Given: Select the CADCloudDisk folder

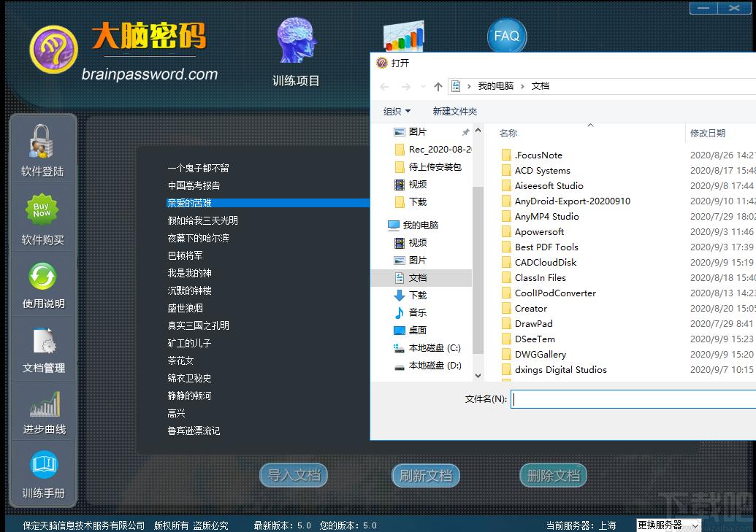Looking at the screenshot, I should pyautogui.click(x=546, y=263).
